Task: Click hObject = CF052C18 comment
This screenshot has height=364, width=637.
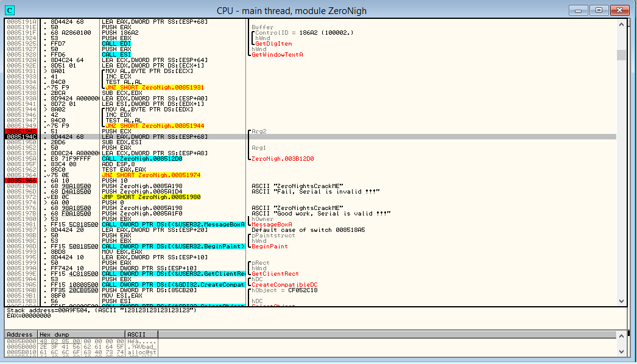Action: pyautogui.click(x=284, y=290)
